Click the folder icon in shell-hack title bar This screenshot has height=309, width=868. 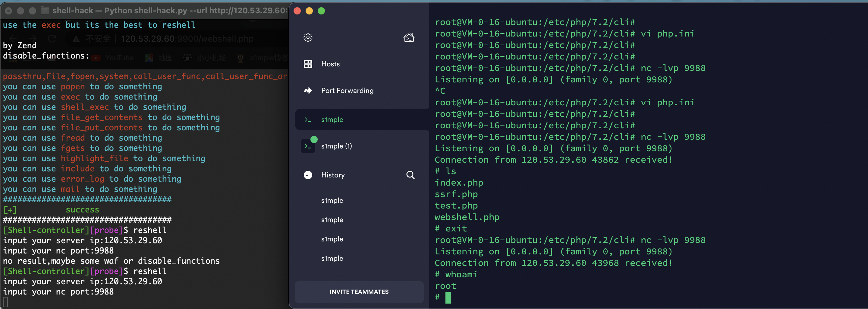tap(45, 11)
